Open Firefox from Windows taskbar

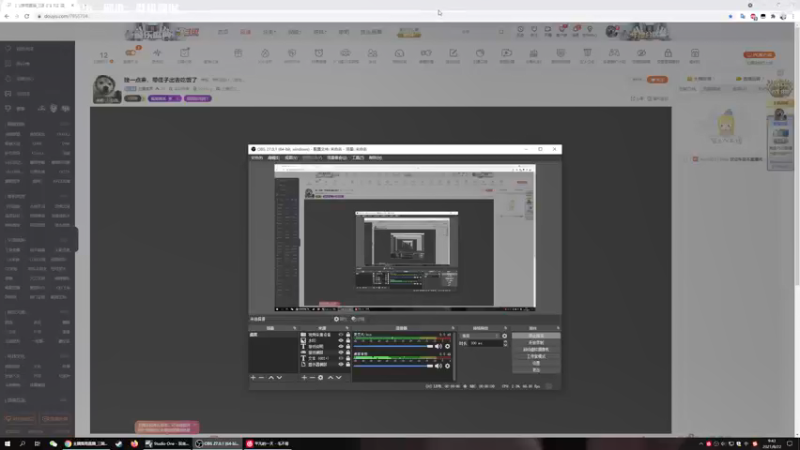(x=134, y=444)
